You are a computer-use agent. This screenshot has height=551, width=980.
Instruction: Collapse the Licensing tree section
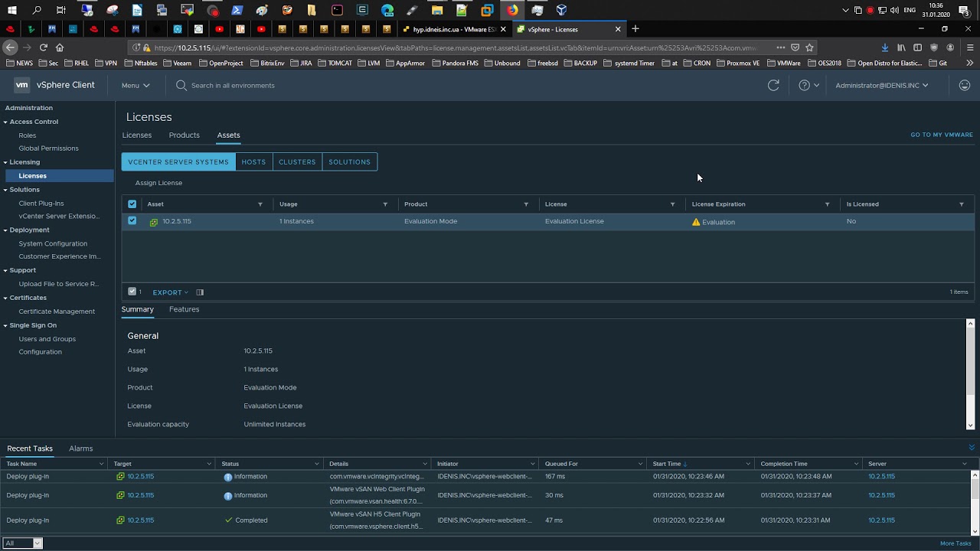click(x=5, y=163)
